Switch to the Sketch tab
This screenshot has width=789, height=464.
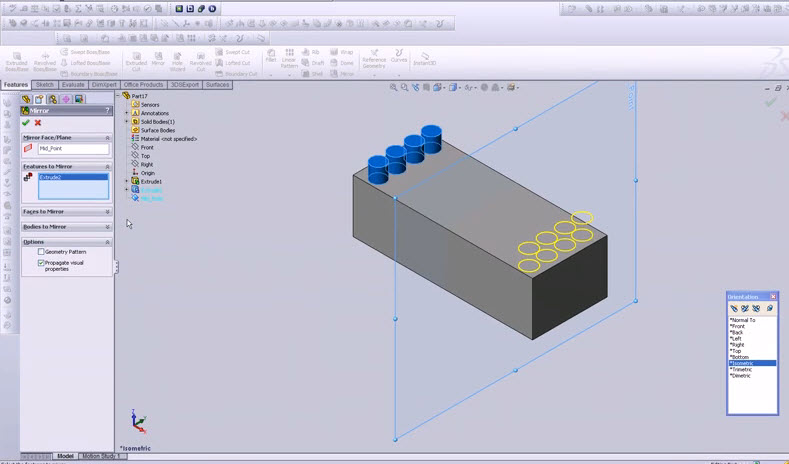[45, 85]
